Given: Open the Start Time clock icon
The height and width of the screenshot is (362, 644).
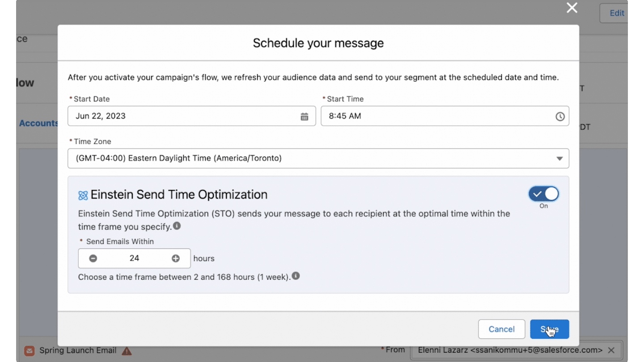Looking at the screenshot, I should 560,117.
